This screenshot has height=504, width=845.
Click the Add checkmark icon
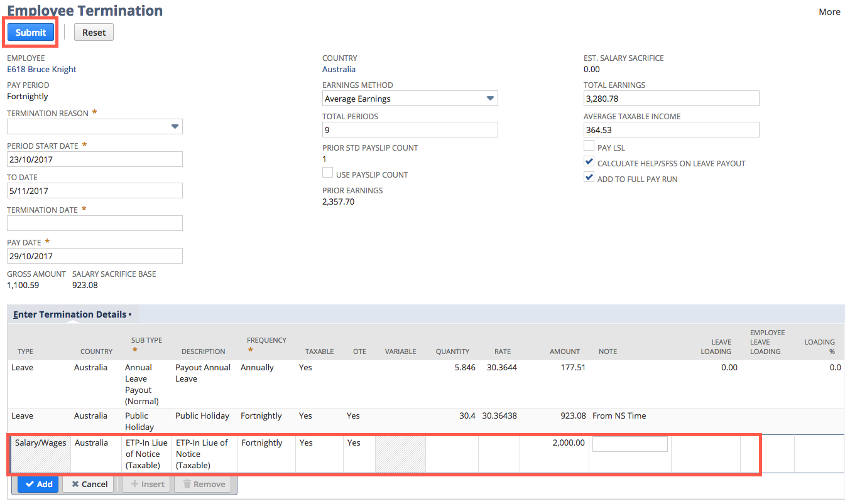30,484
